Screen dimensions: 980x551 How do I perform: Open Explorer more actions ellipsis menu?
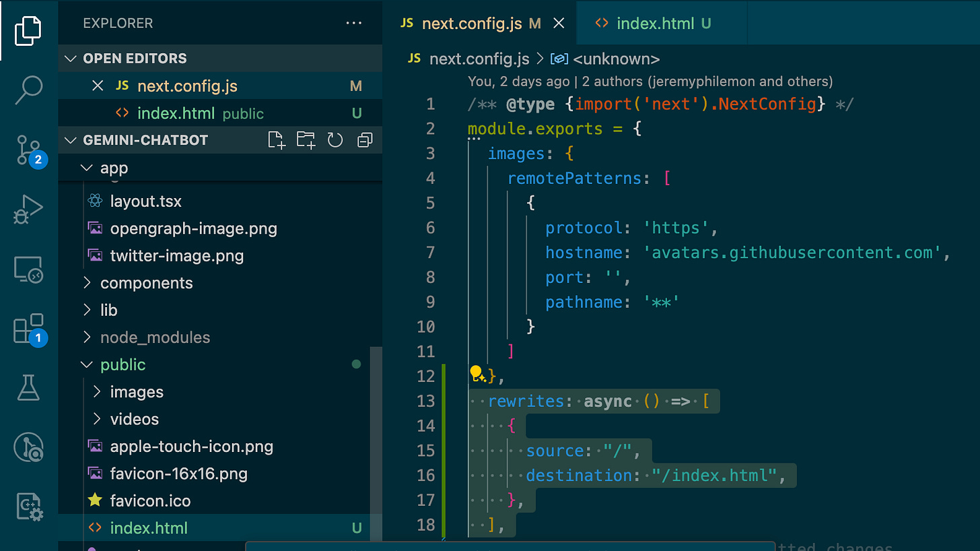pos(354,23)
